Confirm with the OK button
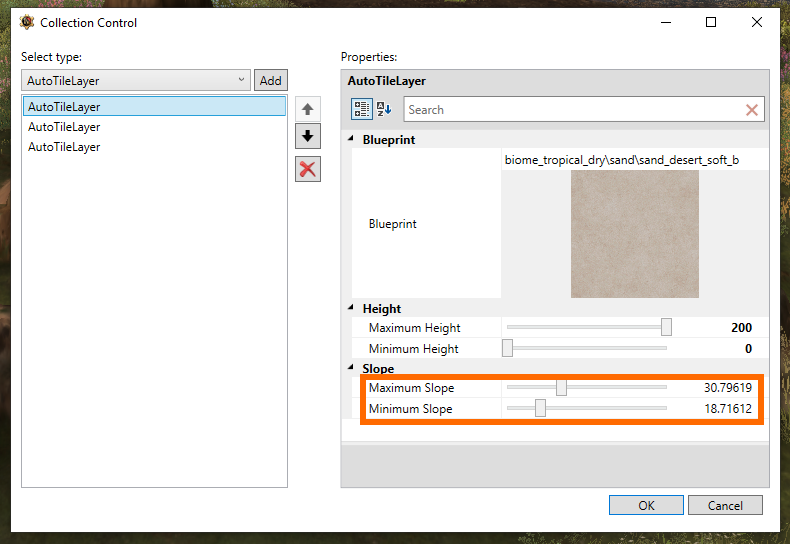 [646, 505]
